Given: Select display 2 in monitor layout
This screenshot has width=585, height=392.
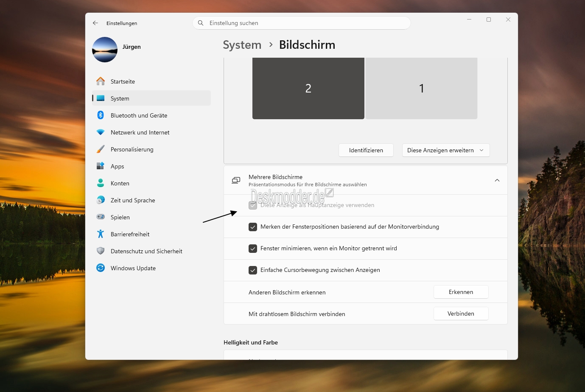Looking at the screenshot, I should click(x=308, y=88).
